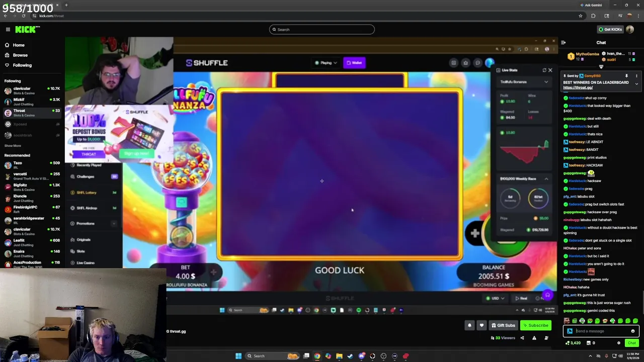Click the address bar URL

pyautogui.click(x=51, y=16)
